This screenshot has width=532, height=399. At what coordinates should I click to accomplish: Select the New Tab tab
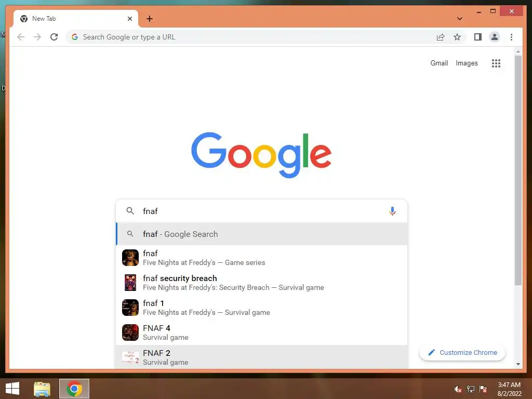pos(76,19)
